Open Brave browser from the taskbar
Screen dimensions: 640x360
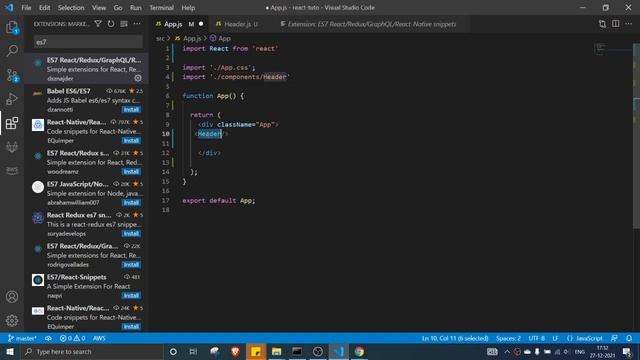235,351
